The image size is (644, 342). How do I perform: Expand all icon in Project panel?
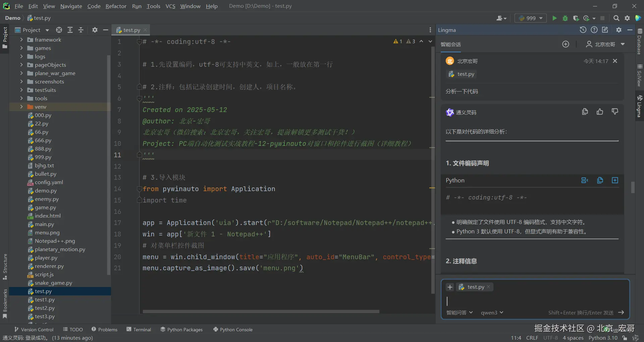(x=70, y=30)
